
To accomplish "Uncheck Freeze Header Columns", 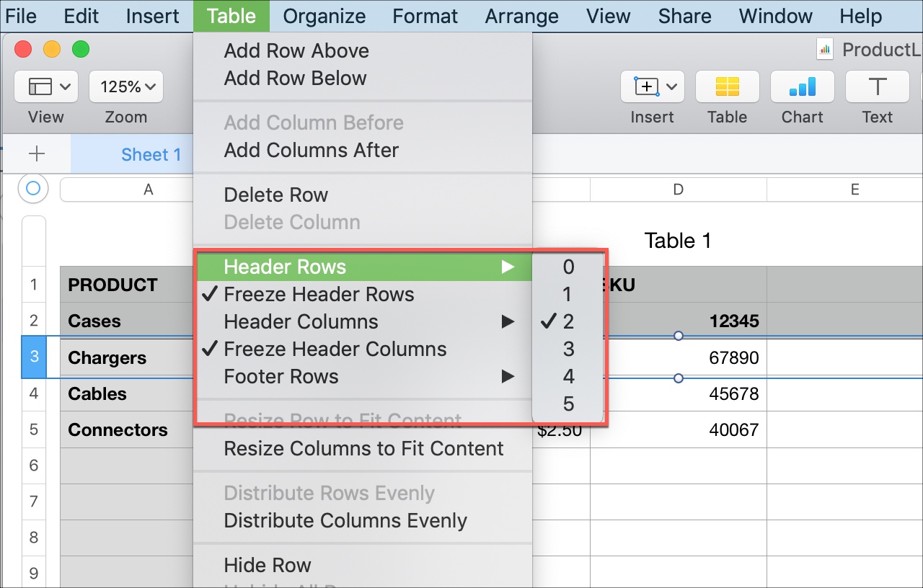I will [336, 349].
